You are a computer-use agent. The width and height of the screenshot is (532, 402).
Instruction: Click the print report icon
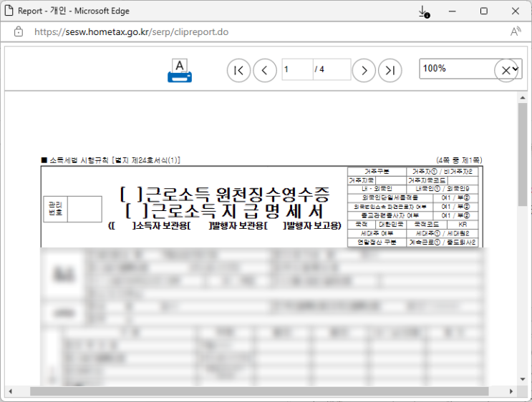[180, 71]
